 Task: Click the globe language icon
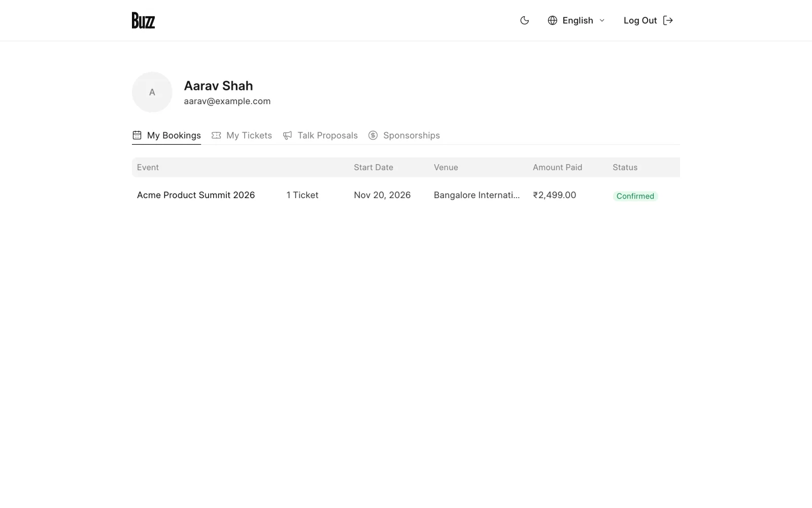pos(553,20)
